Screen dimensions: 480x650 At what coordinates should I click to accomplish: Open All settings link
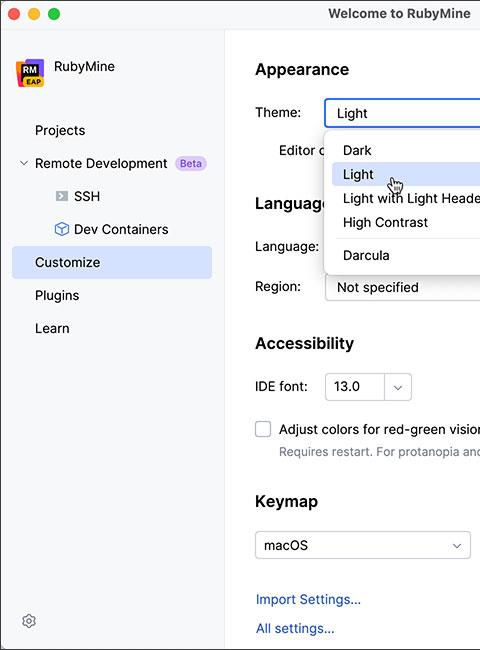tap(295, 628)
